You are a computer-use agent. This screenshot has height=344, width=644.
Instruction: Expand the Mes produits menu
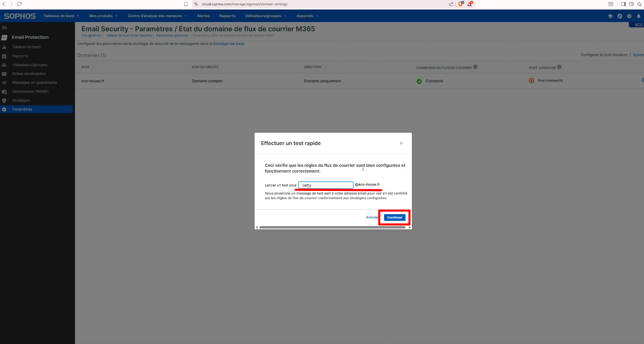click(103, 16)
